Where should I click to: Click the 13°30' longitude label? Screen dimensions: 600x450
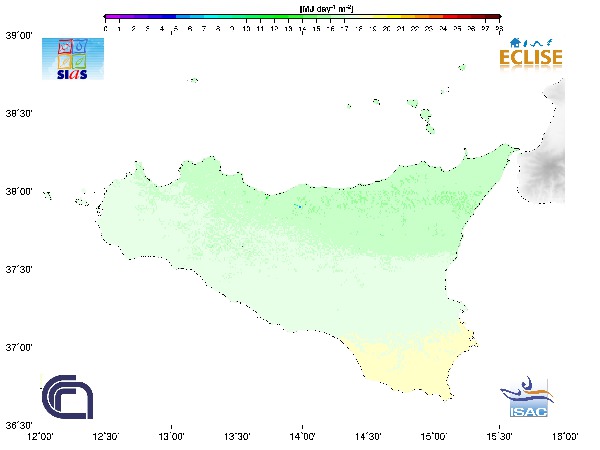[x=237, y=436]
